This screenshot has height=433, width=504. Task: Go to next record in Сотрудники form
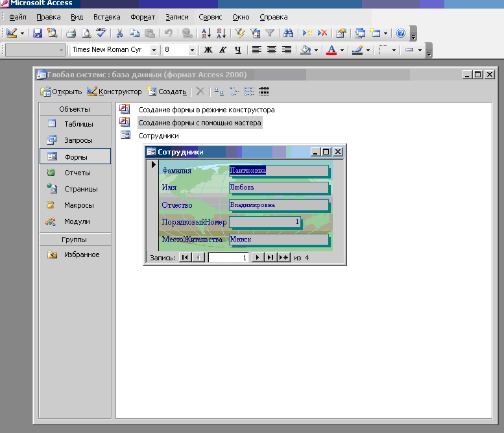[x=258, y=258]
